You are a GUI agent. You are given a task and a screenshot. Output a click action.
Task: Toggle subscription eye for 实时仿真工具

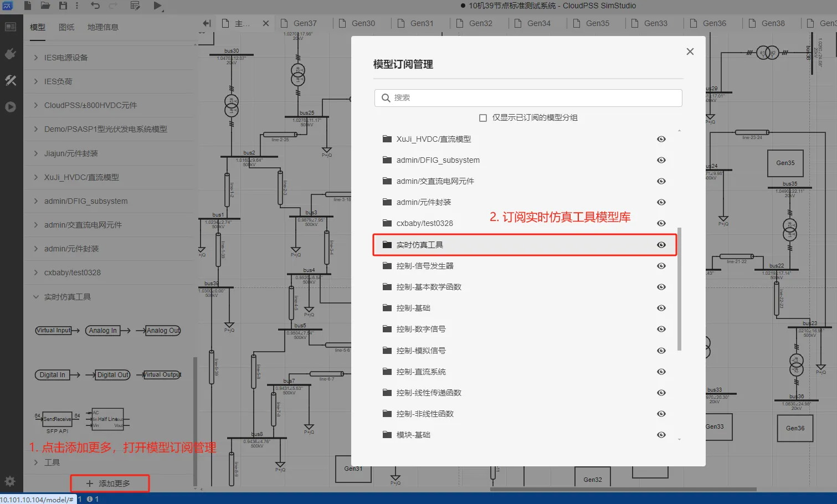[661, 245]
